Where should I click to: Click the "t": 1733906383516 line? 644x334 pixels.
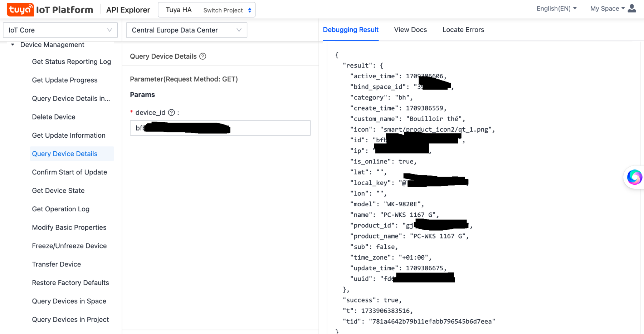point(378,311)
